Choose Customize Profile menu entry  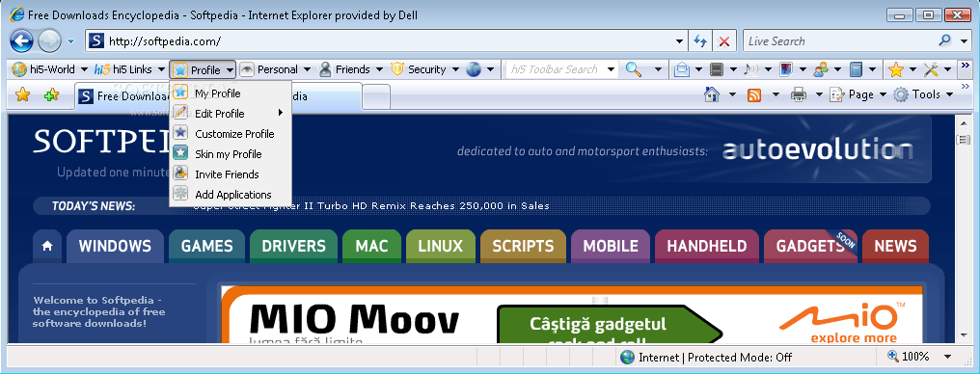click(231, 134)
